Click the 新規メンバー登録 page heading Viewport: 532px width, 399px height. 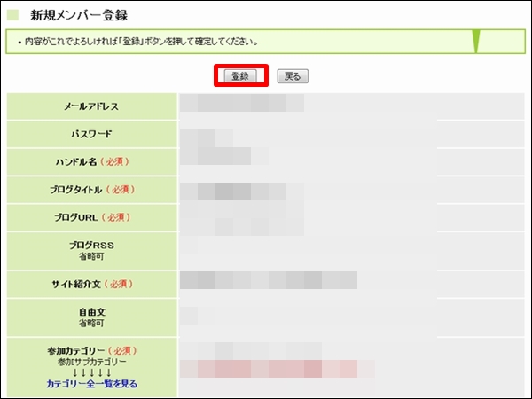tap(79, 15)
